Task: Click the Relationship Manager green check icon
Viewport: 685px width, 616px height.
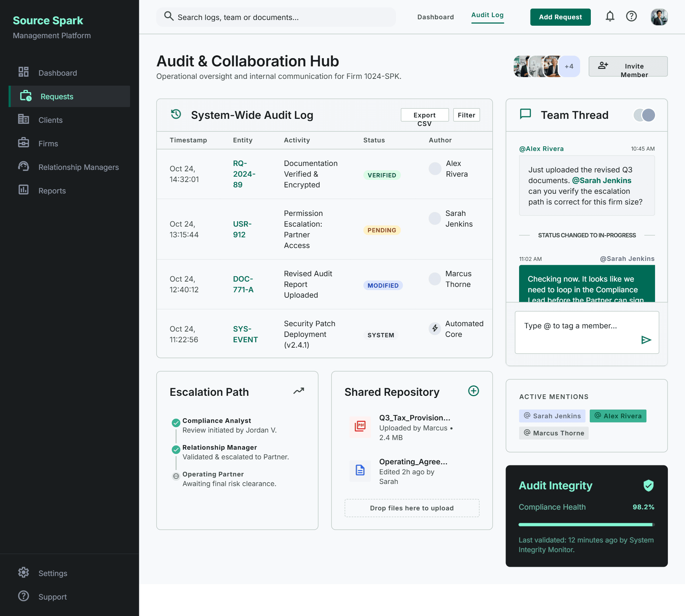Action: 176,450
